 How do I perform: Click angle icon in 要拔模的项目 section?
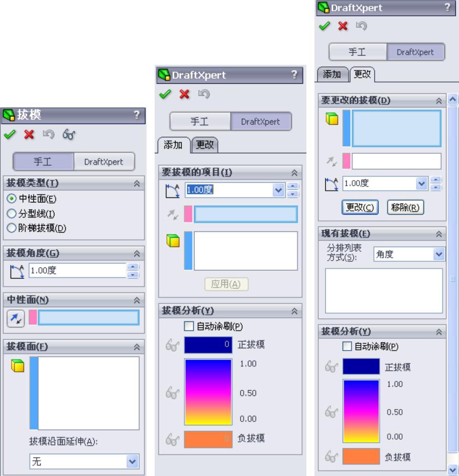pyautogui.click(x=173, y=191)
